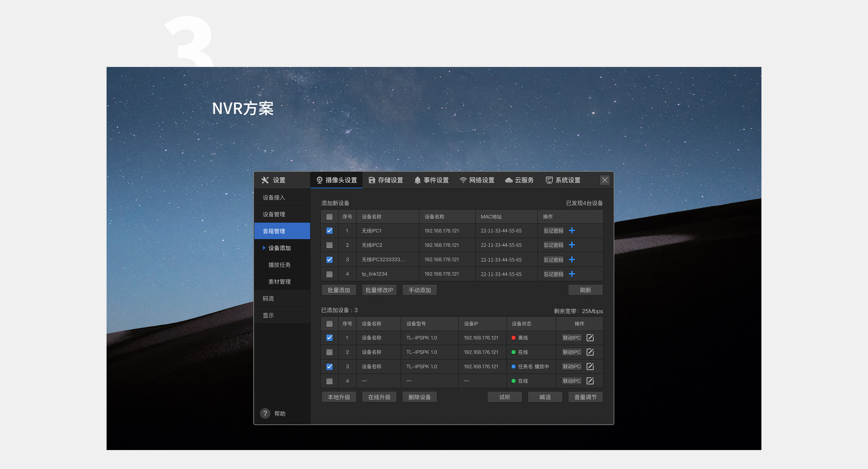Edit the fourth added device row
The image size is (868, 469).
[x=590, y=381]
